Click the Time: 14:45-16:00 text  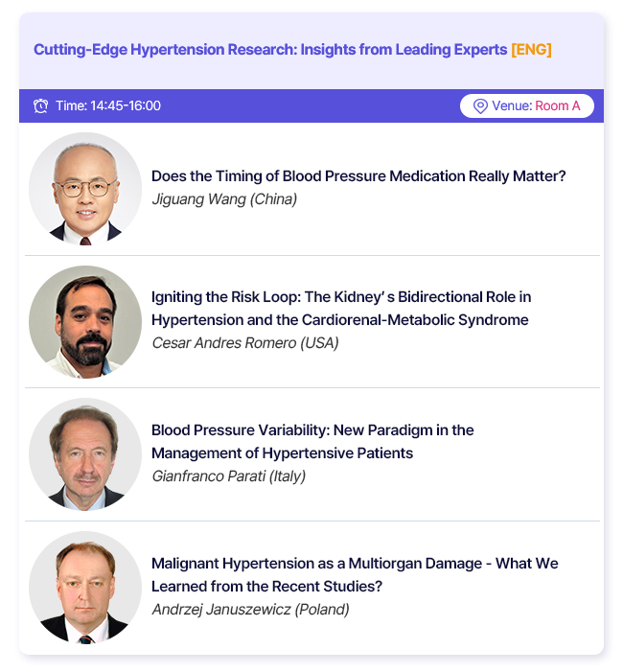[106, 105]
